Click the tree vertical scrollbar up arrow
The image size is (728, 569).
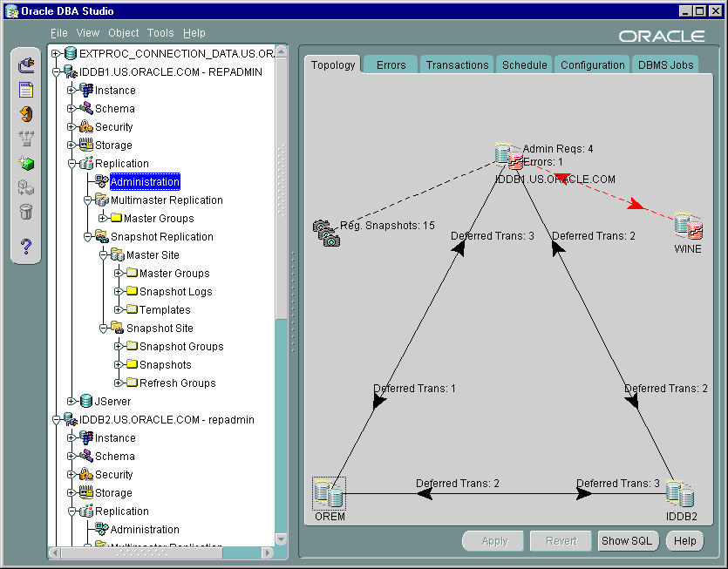[x=281, y=51]
